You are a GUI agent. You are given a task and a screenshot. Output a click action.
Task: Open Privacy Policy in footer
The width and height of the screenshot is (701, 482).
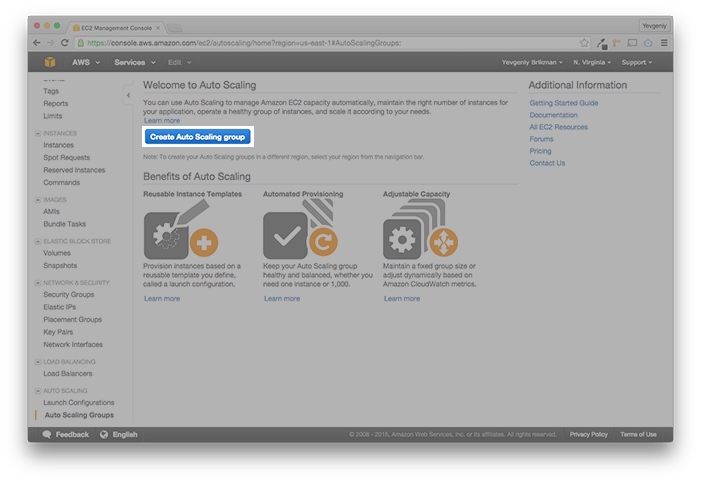[x=588, y=435]
